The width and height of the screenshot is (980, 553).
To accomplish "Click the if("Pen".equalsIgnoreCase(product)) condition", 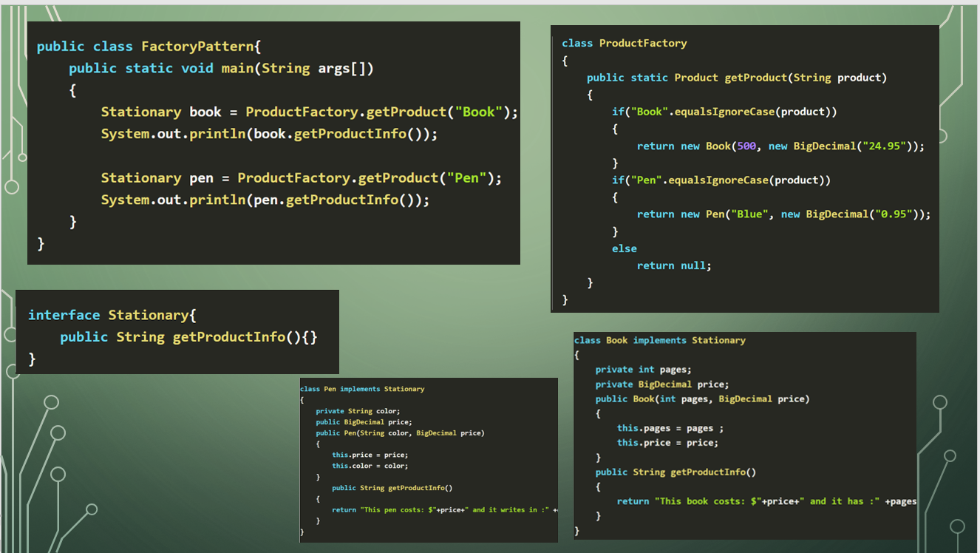I will click(x=721, y=180).
